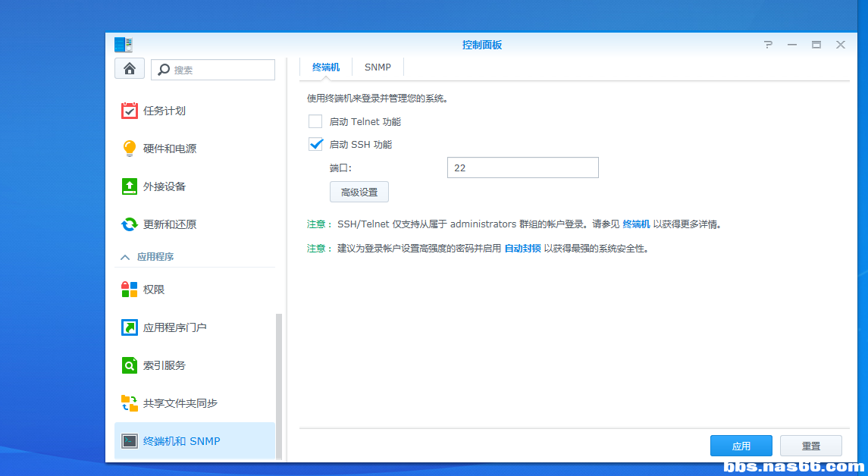Viewport: 868px width, 476px height.
Task: Open 权限 colored blocks icon
Action: (x=130, y=290)
